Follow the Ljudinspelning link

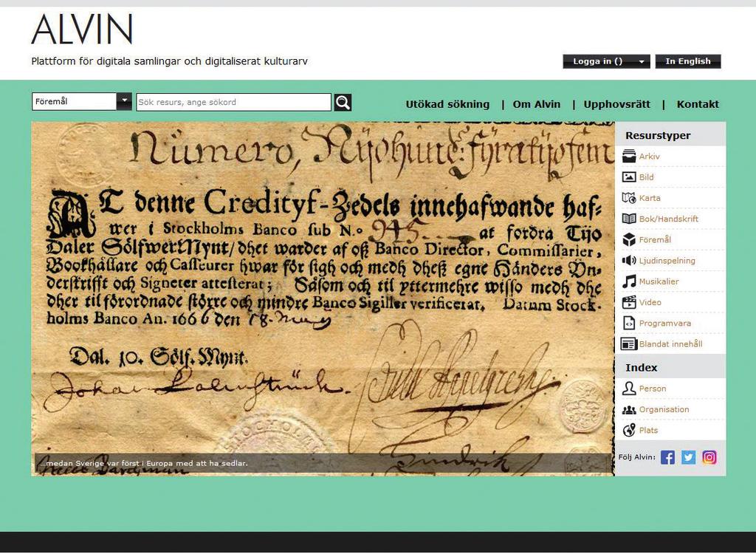point(667,261)
